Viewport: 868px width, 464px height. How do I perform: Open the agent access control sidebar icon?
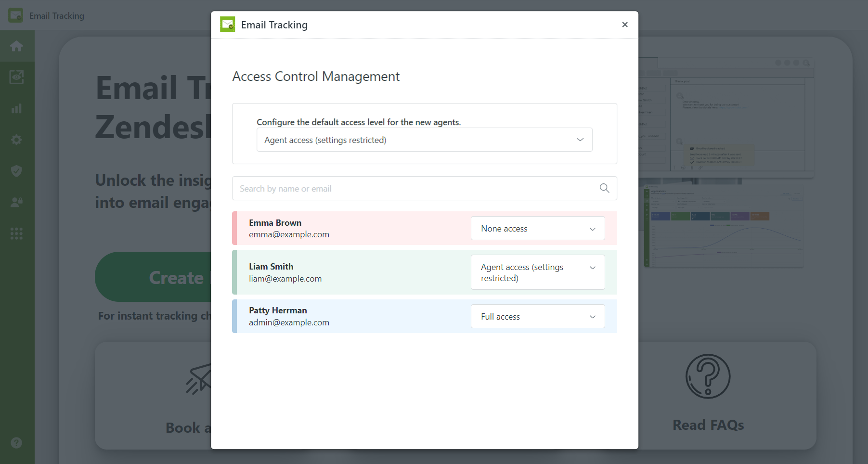[17, 202]
